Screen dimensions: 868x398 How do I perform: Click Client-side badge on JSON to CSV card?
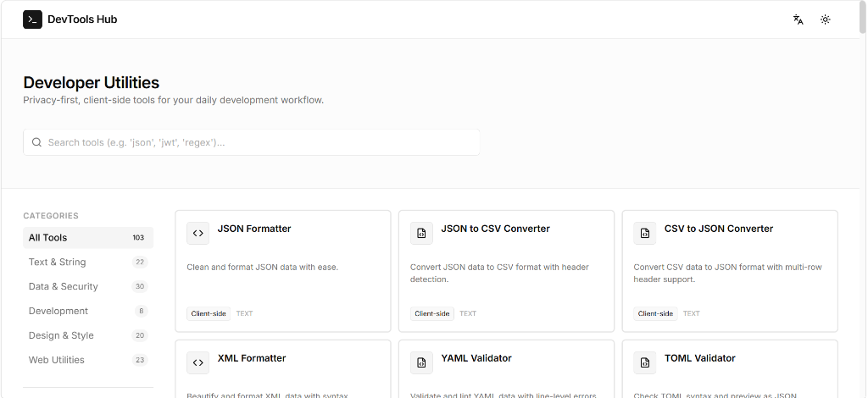[432, 313]
